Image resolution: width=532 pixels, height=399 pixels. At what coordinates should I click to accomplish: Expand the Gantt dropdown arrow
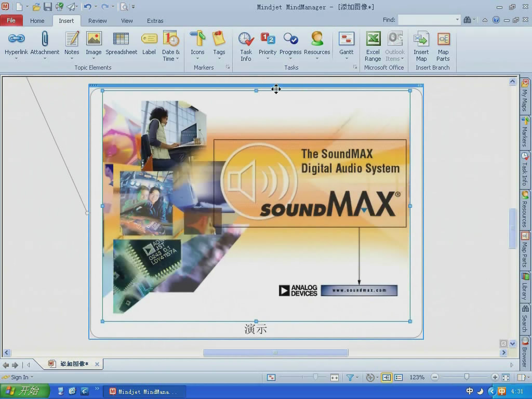click(x=346, y=59)
